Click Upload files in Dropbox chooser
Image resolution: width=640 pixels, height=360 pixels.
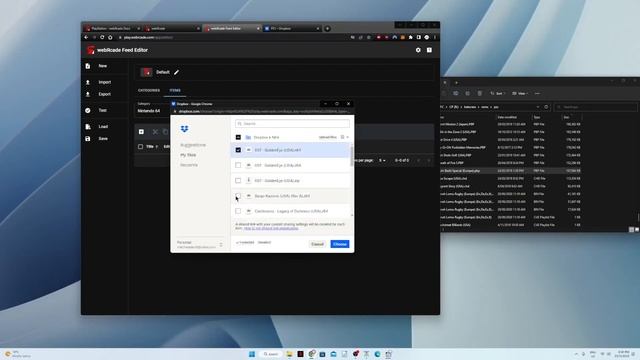coord(328,137)
